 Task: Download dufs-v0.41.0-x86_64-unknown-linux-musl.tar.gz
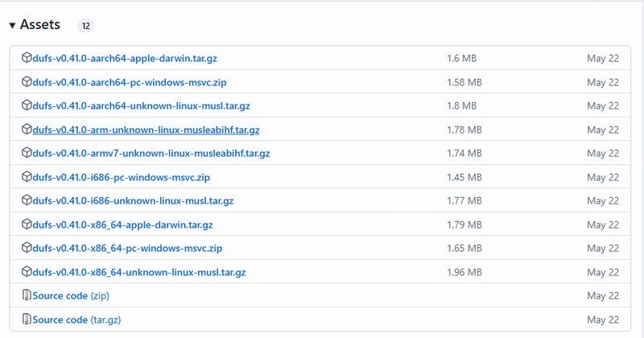click(138, 272)
